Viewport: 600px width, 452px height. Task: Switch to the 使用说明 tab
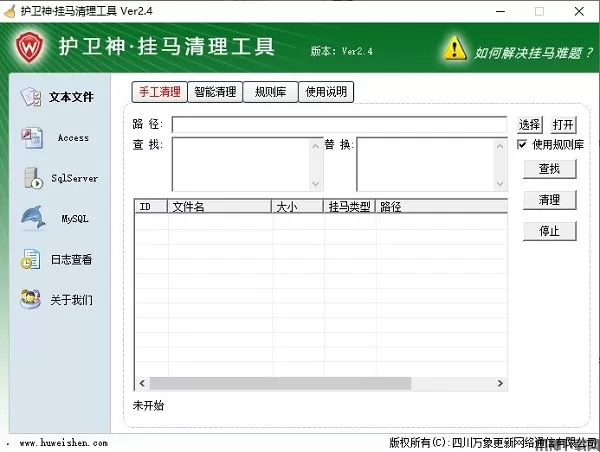[326, 92]
